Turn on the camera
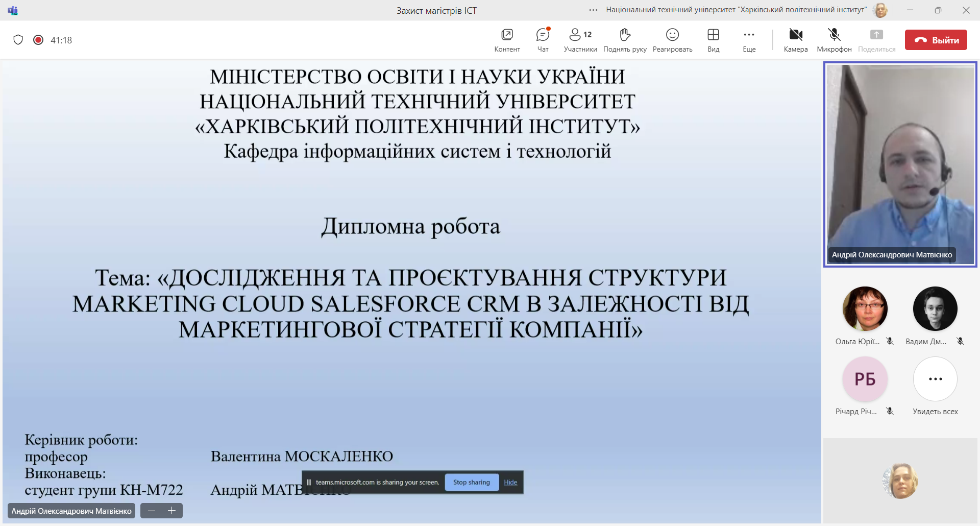980x526 pixels. point(795,40)
